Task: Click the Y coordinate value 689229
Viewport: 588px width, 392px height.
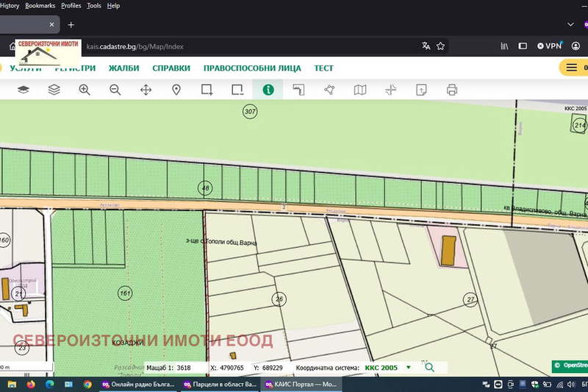Action: coord(272,368)
